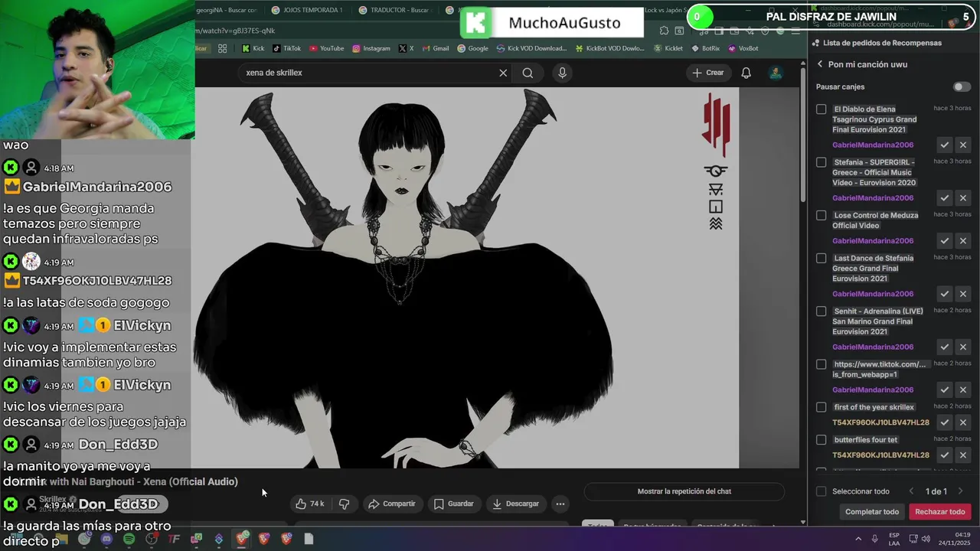Open the YouTube bookmark
980x551 pixels.
327,48
